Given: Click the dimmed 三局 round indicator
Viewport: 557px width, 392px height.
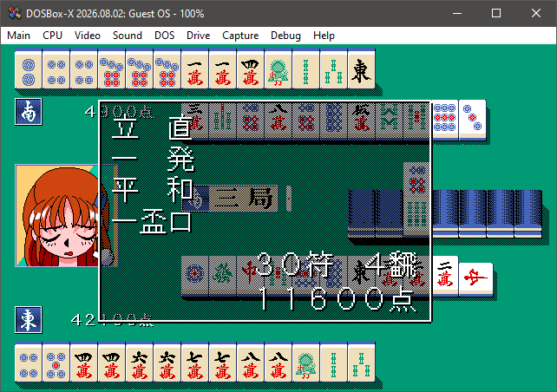Looking at the screenshot, I should (x=230, y=198).
